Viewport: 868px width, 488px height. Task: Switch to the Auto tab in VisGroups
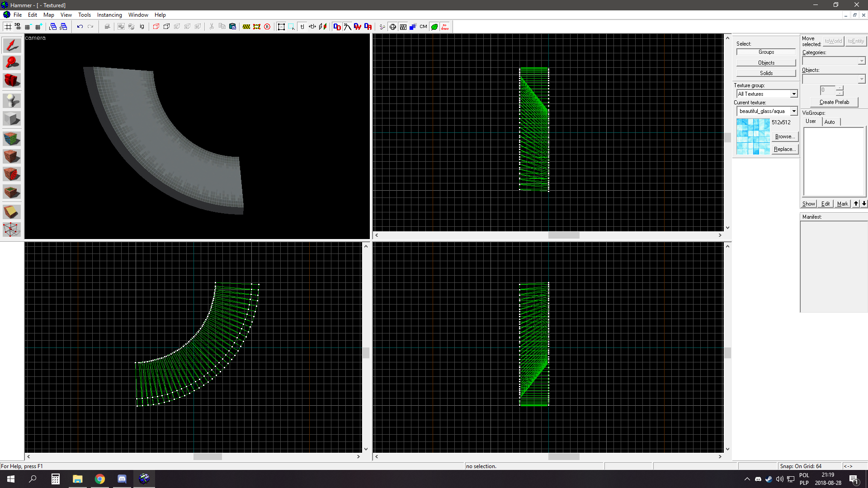tap(830, 122)
